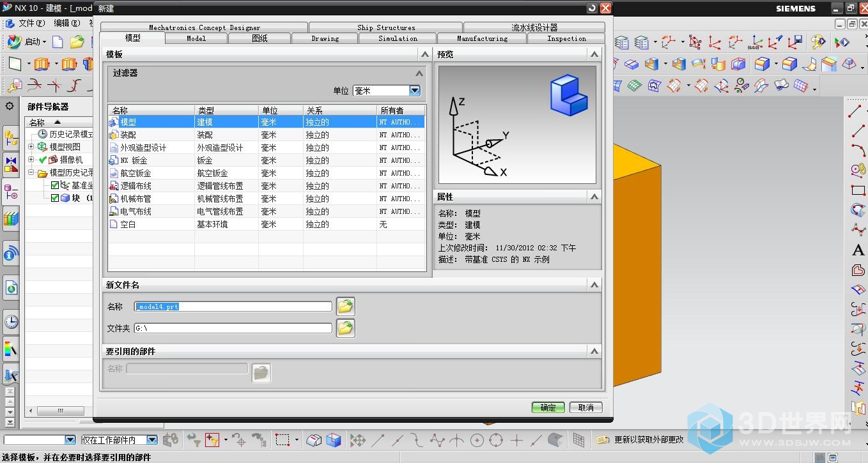Click the shaded-with-edges cube icon in bottom toolbar
Image resolution: width=868 pixels, height=463 pixels.
point(334,439)
